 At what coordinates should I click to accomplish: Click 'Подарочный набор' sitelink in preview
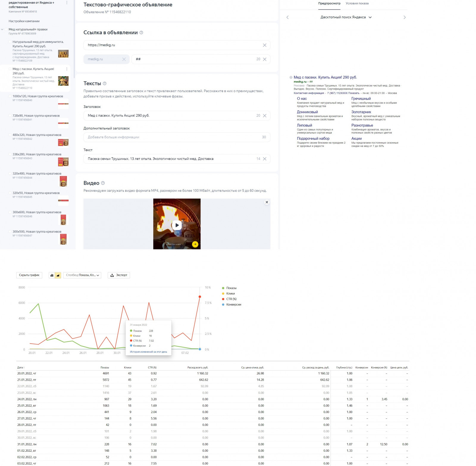coord(313,139)
